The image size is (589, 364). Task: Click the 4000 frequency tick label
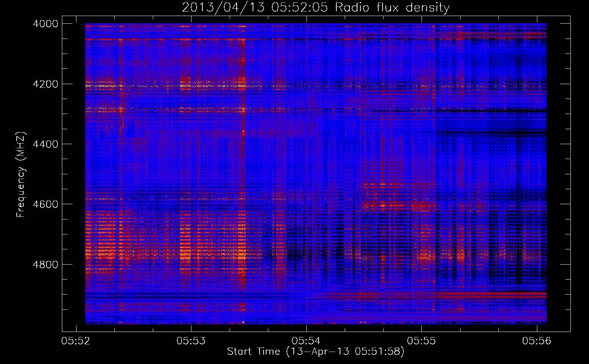(46, 24)
